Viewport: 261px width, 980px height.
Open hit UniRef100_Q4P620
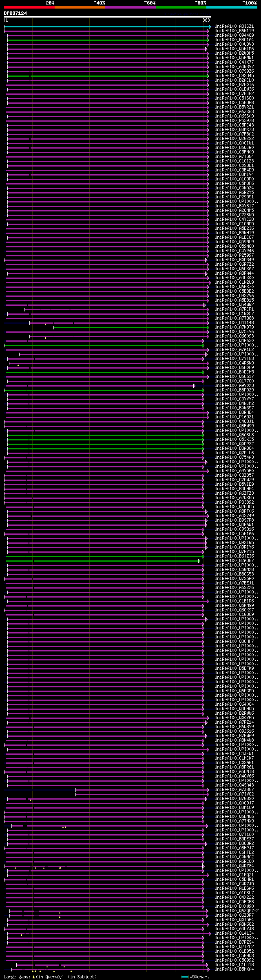(234, 341)
